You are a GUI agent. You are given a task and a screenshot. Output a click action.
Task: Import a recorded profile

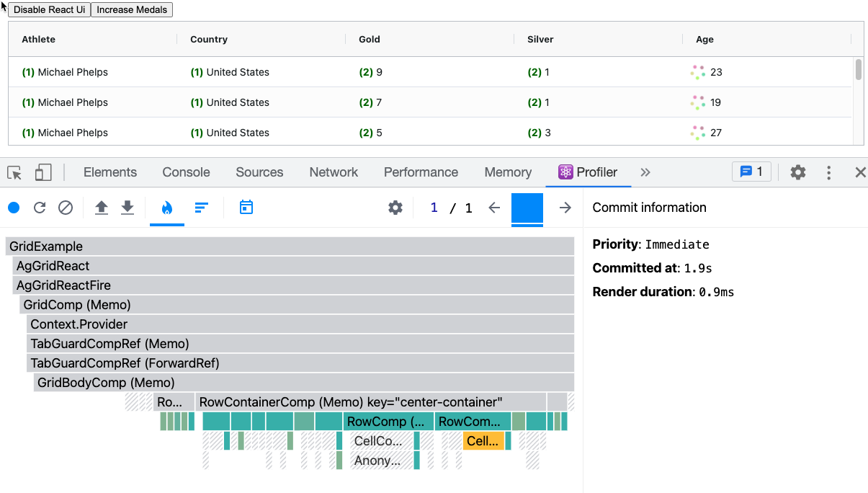(x=102, y=208)
